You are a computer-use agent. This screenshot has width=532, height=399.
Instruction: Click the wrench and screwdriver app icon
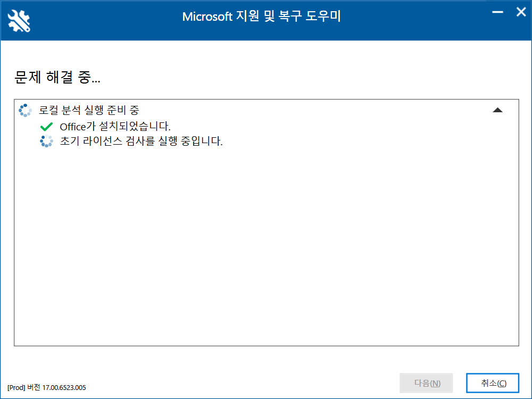click(x=19, y=21)
